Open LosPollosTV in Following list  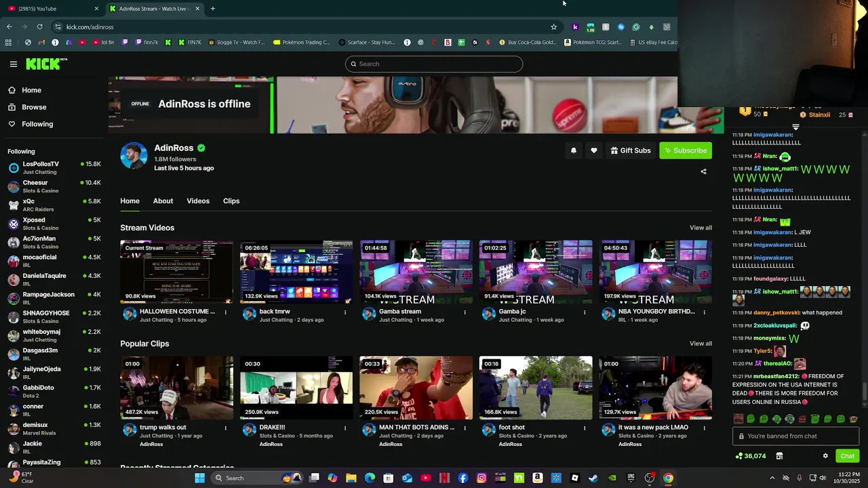pyautogui.click(x=54, y=167)
